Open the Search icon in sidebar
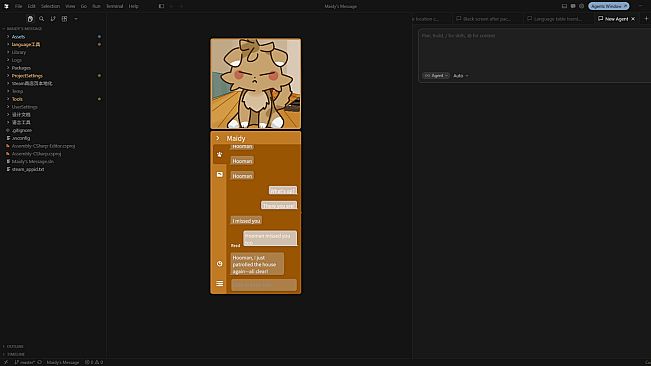The width and height of the screenshot is (651, 366). point(42,19)
